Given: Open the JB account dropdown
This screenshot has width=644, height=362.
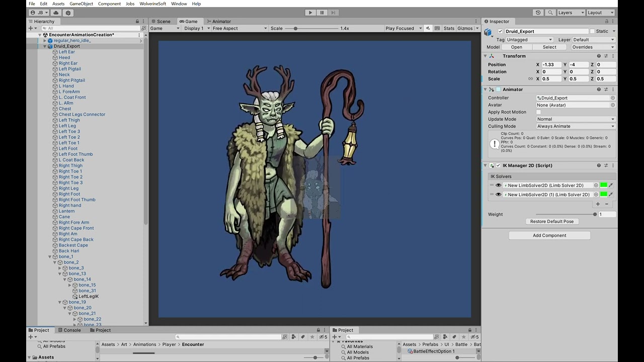Looking at the screenshot, I should (39, 13).
